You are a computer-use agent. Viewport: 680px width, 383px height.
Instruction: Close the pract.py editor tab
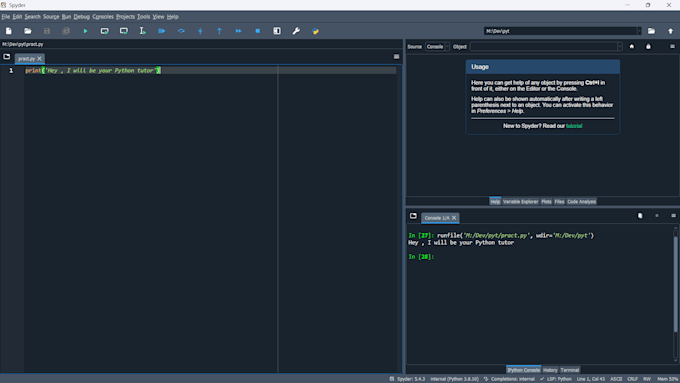pyautogui.click(x=39, y=59)
